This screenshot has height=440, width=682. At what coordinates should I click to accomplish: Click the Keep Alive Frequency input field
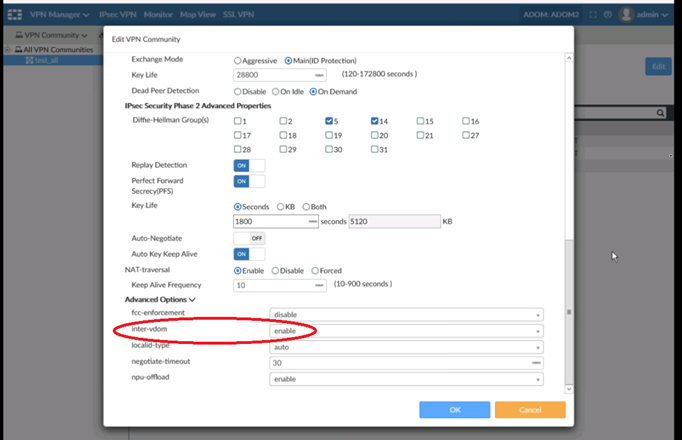279,285
